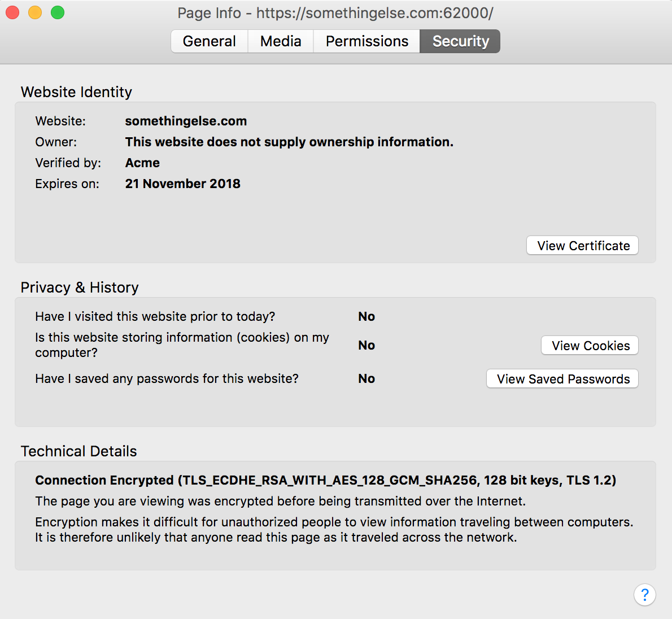
Task: Click the Website Identity heading
Action: 76,92
